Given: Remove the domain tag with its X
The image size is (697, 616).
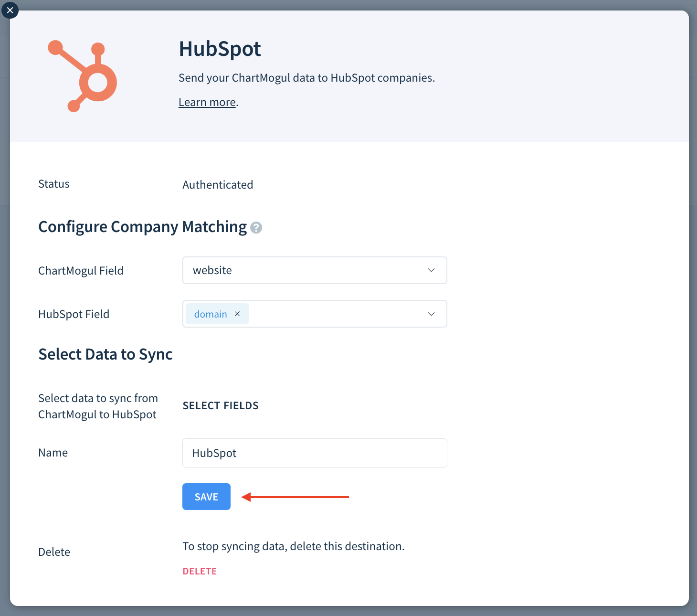Looking at the screenshot, I should [x=237, y=314].
